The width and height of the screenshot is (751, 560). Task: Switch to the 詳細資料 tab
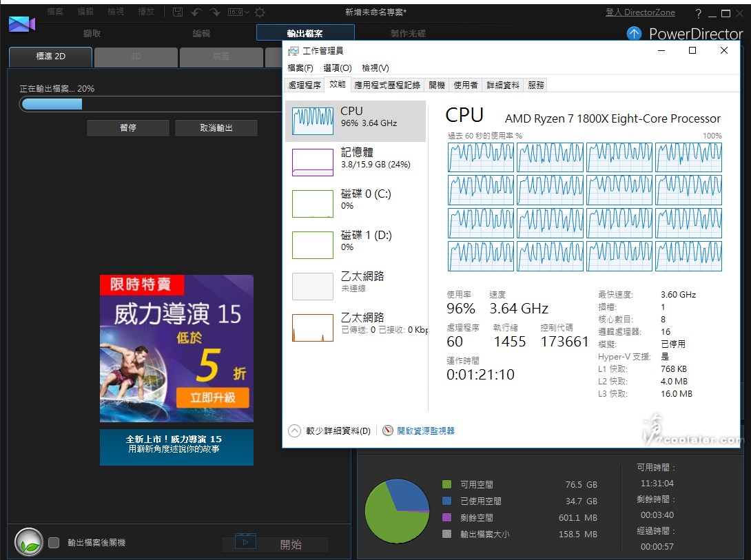(502, 85)
